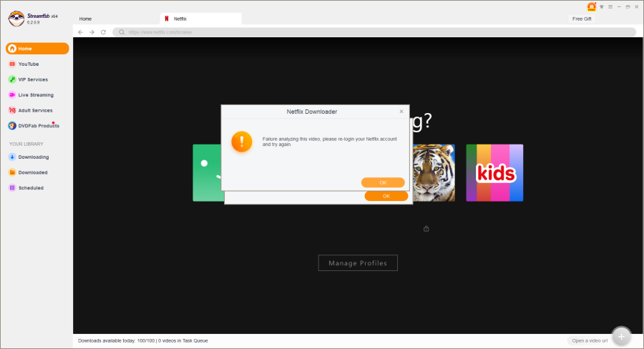The image size is (644, 349).
Task: Open the Home section in sidebar
Action: click(x=37, y=49)
